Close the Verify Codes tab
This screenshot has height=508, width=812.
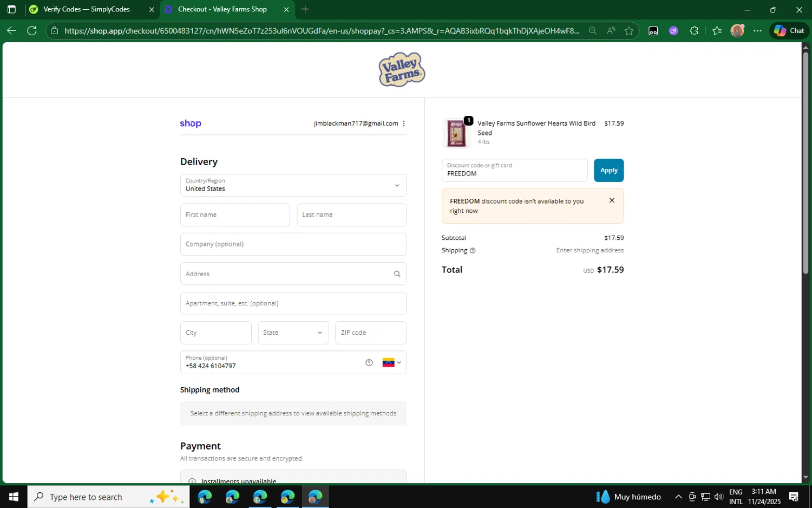click(x=152, y=9)
